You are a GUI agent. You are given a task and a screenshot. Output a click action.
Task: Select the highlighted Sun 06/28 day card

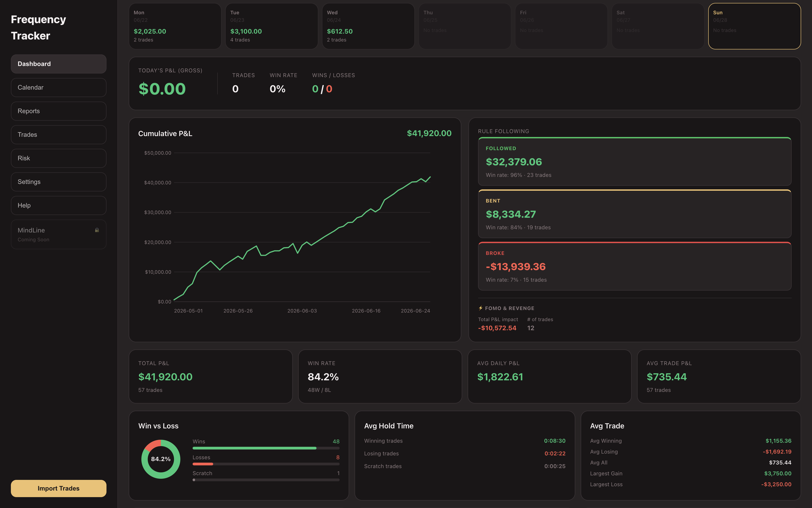click(755, 26)
